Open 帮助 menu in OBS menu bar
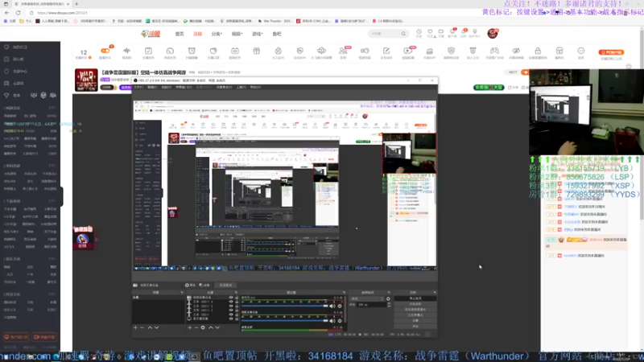Screen dimensions: 644x362 (x=255, y=87)
